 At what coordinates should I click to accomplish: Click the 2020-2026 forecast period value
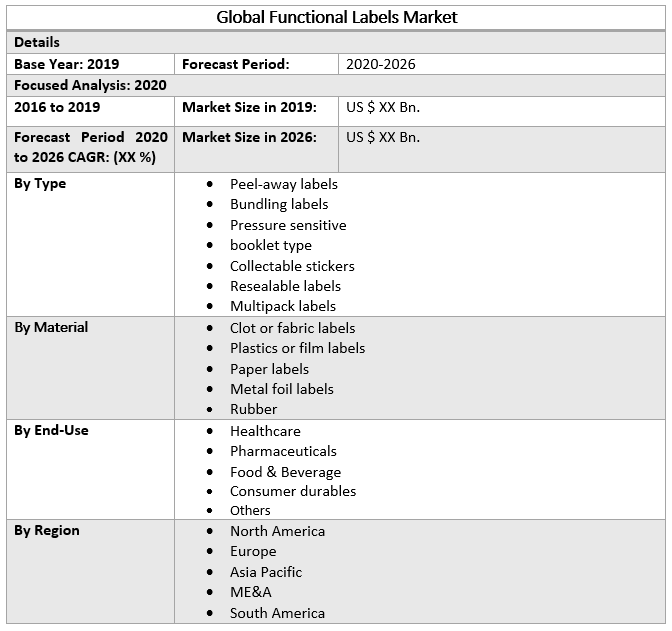(x=381, y=64)
